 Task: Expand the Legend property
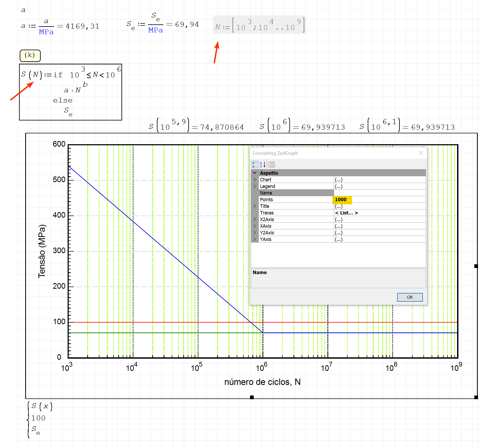tap(255, 186)
